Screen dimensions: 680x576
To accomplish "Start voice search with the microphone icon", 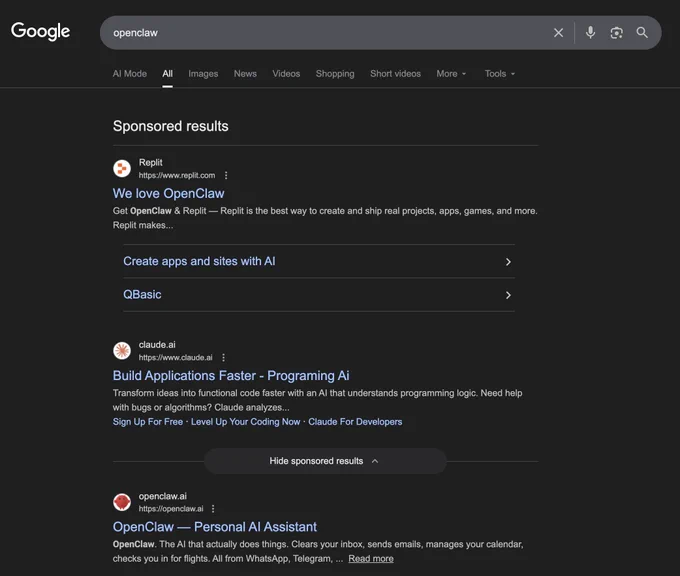I will (x=590, y=33).
